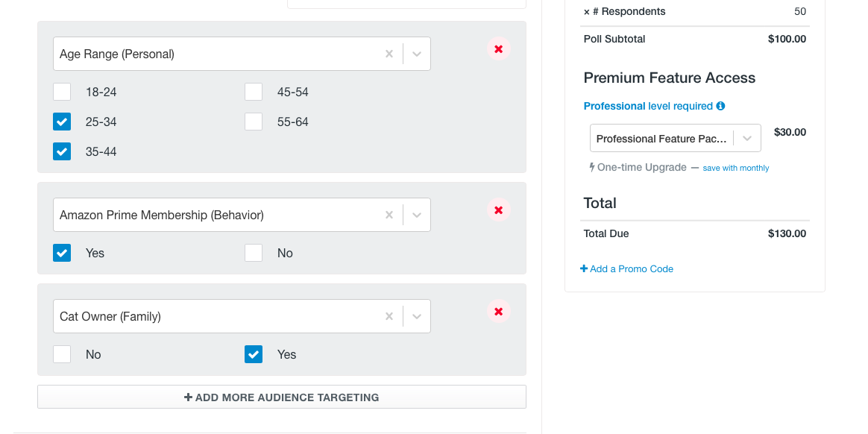Clear the Amazon Prime Membership field selection
Viewport: 868px width, 434px height.
tap(389, 215)
